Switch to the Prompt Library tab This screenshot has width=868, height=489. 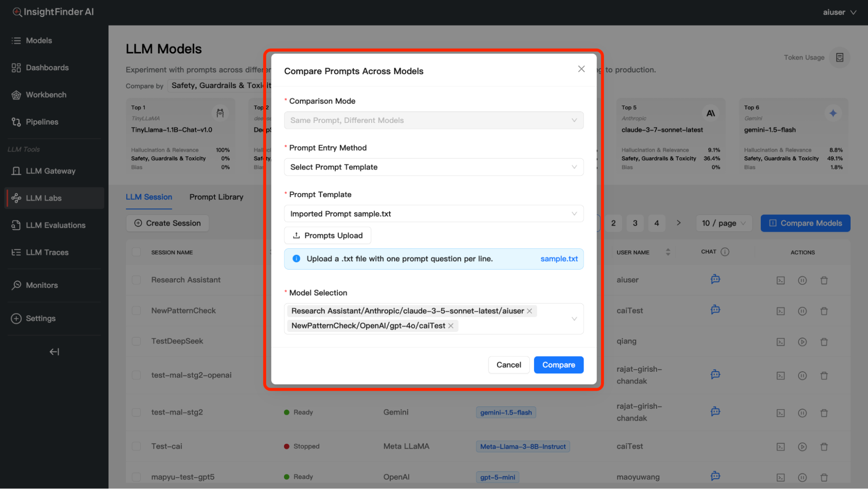tap(216, 197)
